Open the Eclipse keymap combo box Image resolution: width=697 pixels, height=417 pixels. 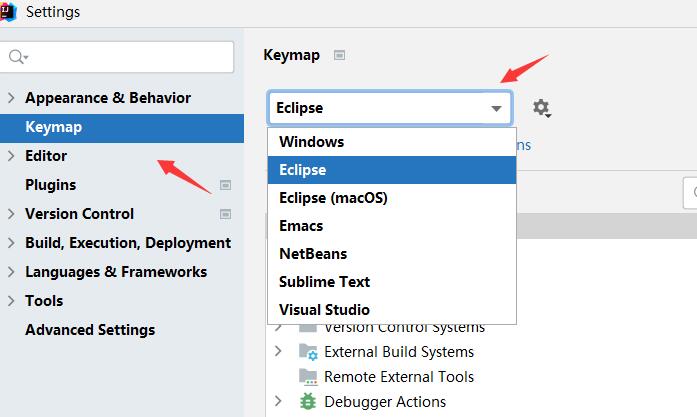tap(390, 108)
